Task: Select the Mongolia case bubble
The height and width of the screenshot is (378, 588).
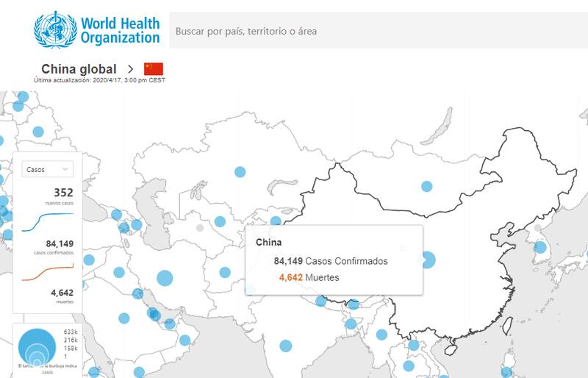Action: pyautogui.click(x=426, y=186)
